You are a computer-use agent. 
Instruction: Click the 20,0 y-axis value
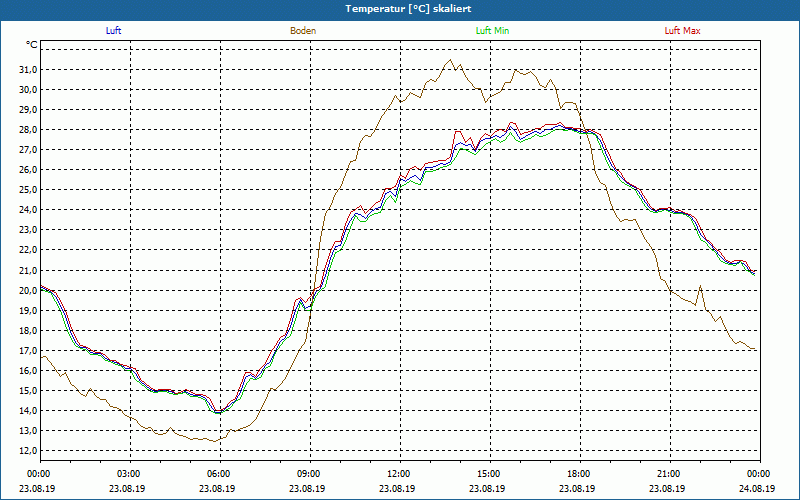(x=29, y=290)
